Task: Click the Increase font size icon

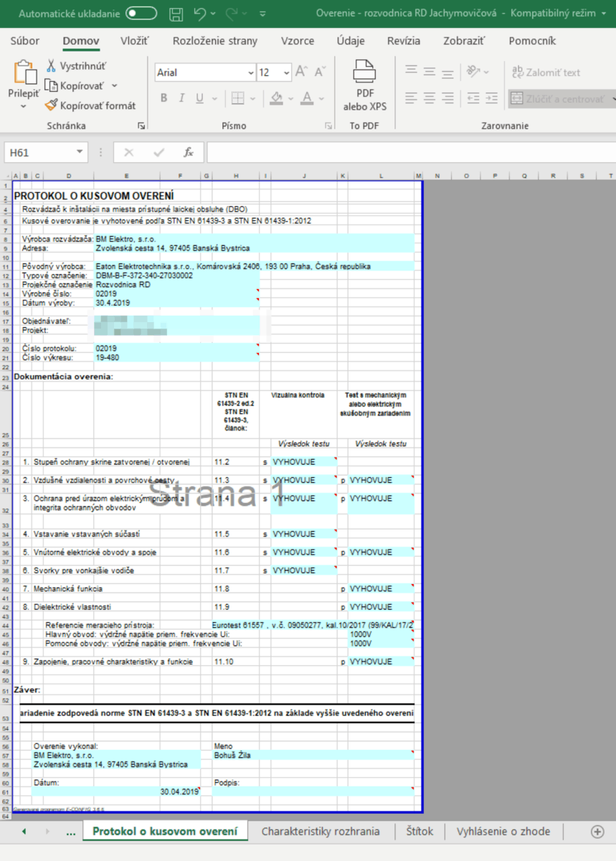Action: click(301, 72)
